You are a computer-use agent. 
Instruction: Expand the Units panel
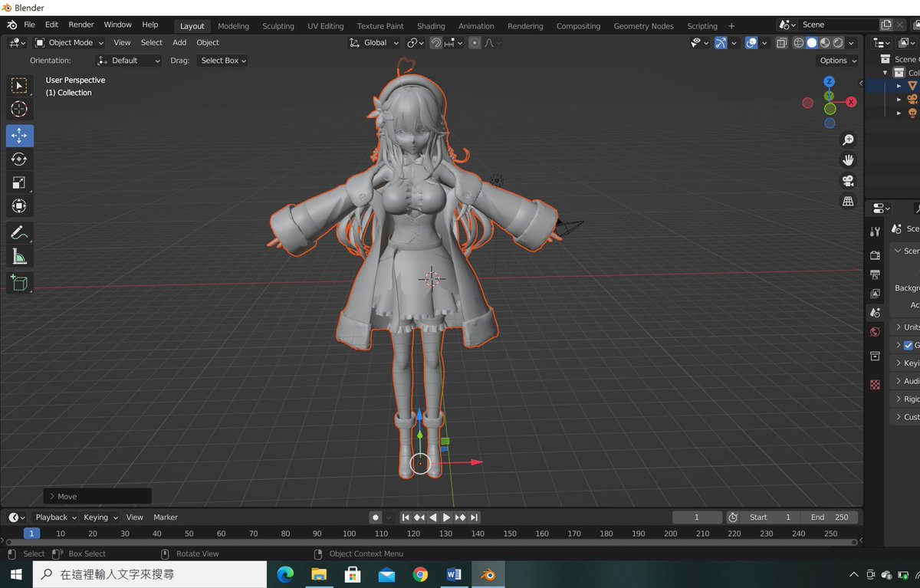[905, 327]
